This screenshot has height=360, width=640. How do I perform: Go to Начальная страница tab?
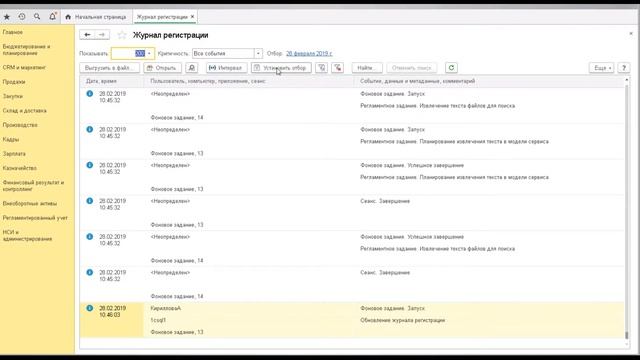[96, 17]
